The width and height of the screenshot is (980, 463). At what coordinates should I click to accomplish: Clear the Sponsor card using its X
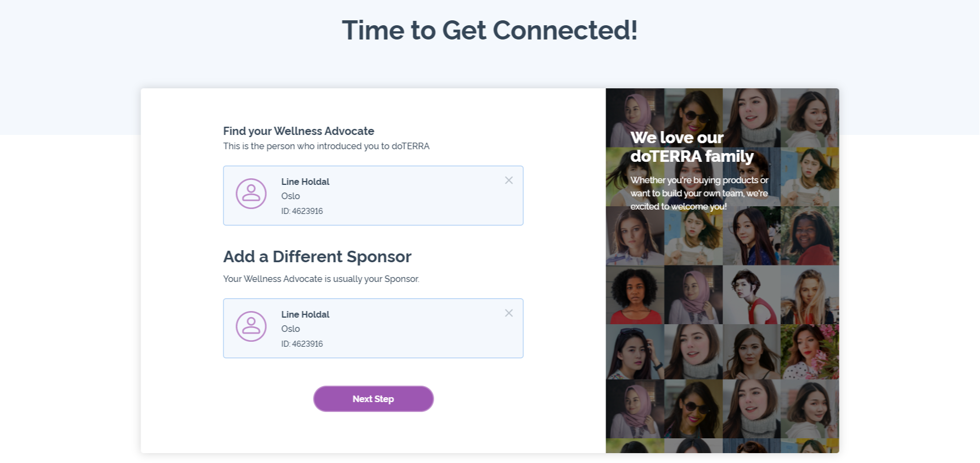click(x=509, y=313)
